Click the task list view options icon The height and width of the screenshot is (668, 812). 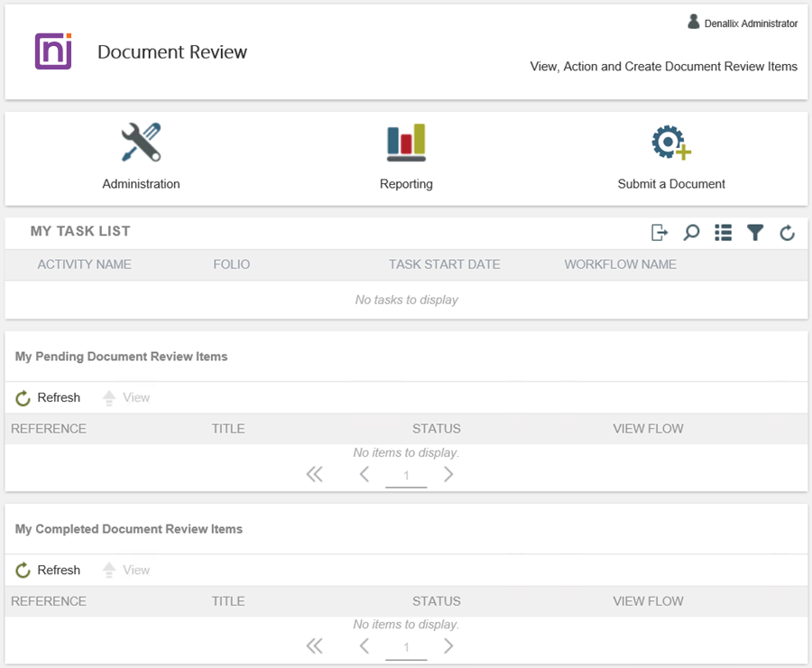click(x=723, y=233)
